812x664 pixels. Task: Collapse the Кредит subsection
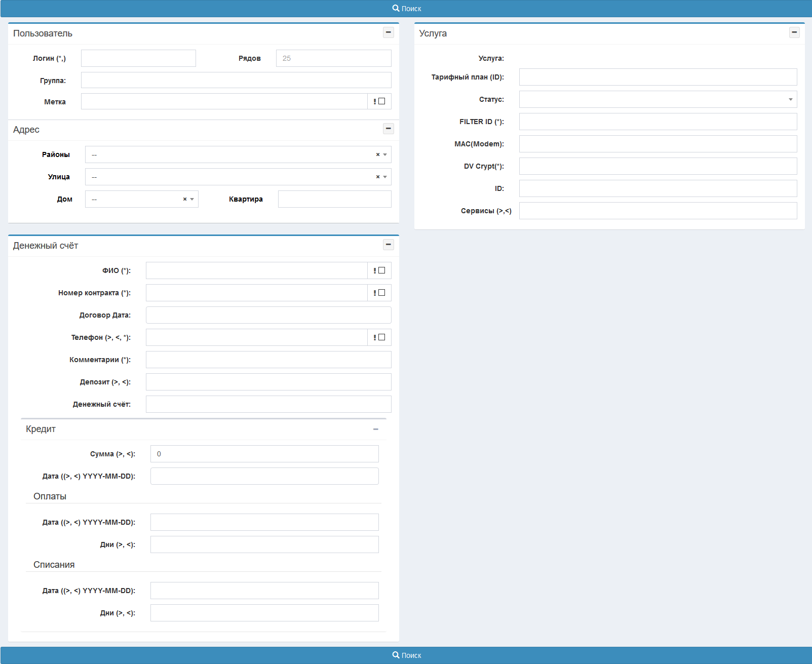(375, 429)
